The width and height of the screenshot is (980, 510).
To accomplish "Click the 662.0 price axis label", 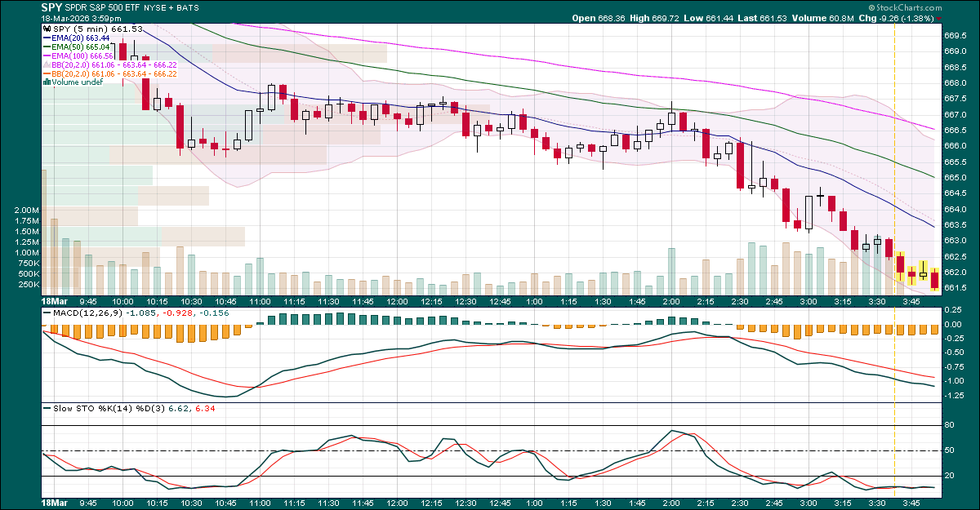I will point(955,272).
